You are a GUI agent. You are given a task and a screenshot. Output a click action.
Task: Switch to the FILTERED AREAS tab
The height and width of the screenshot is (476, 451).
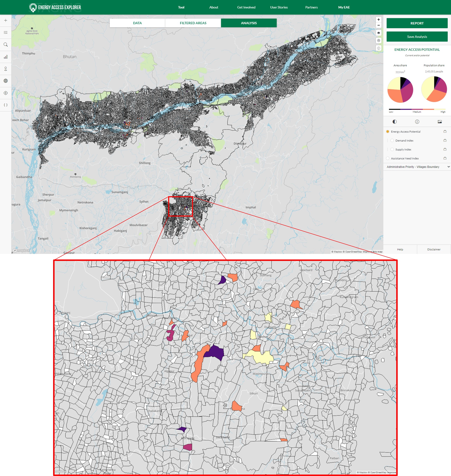coord(193,23)
